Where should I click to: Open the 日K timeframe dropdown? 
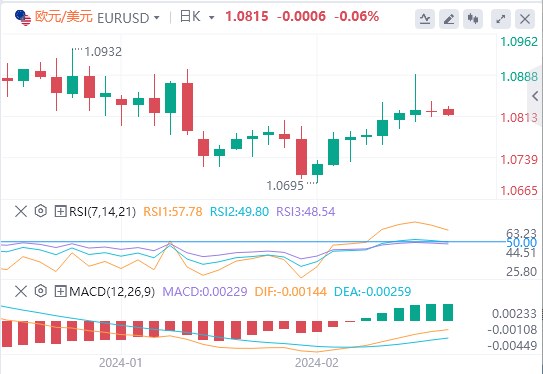211,17
